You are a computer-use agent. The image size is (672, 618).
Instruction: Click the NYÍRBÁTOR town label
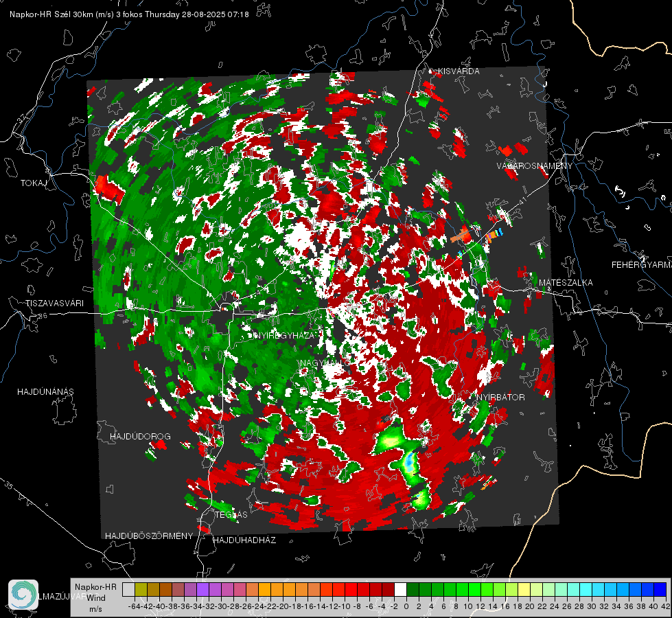pos(500,398)
